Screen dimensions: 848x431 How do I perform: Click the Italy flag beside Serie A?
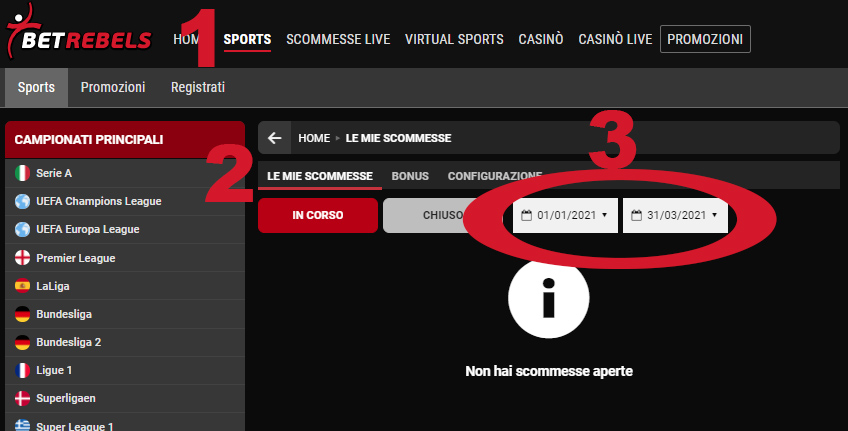(22, 173)
